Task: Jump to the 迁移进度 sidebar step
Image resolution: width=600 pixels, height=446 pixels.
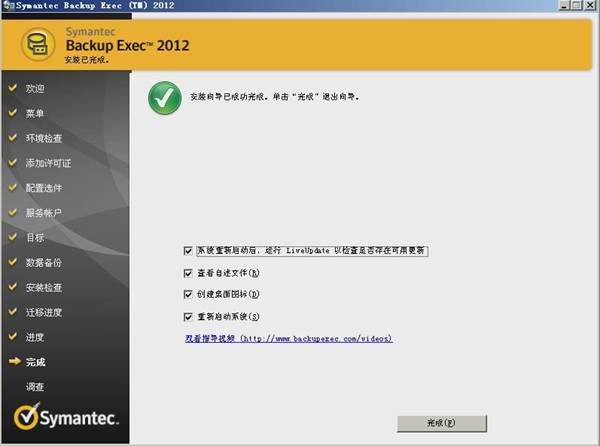Action: 44,312
